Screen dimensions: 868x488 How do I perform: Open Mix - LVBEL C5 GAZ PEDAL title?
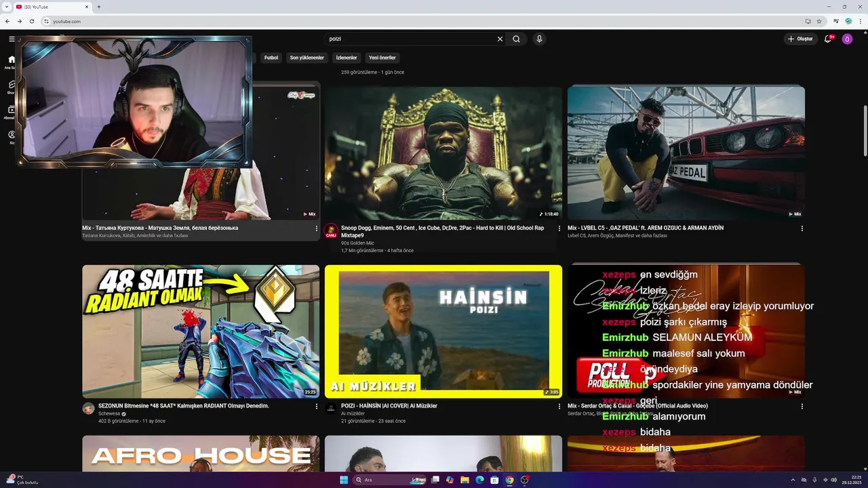(646, 228)
